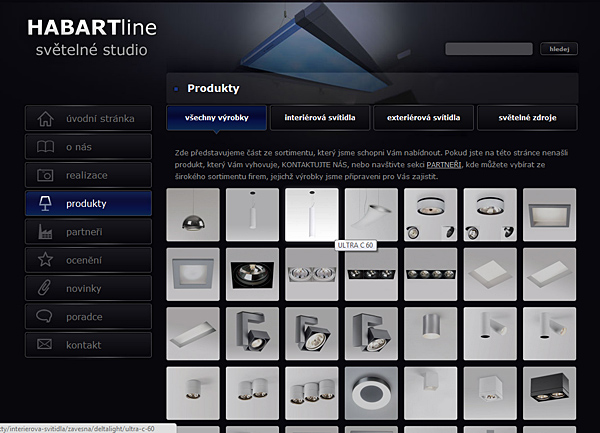The height and width of the screenshot is (433, 600).
Task: Open the short white cylinder pendant thumbnail
Action: pos(253,215)
